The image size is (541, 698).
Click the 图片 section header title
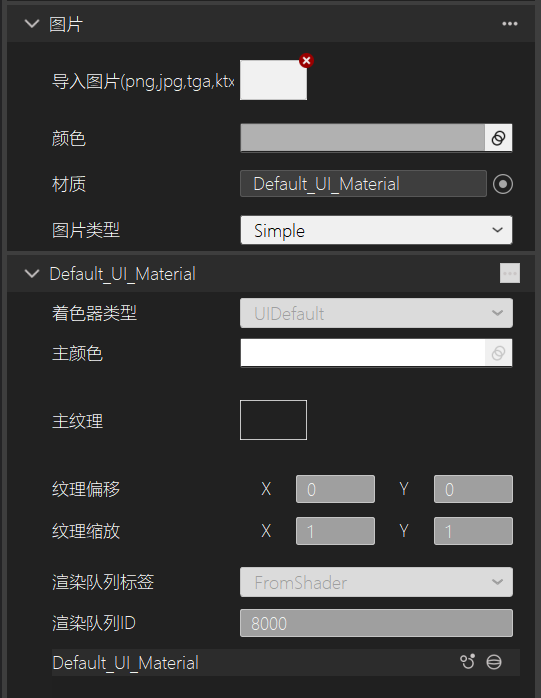click(66, 24)
